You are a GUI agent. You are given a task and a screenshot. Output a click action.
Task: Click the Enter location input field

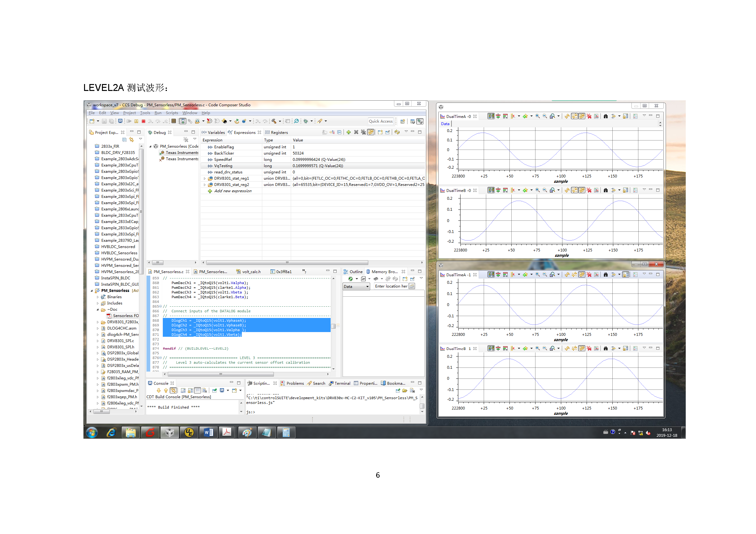click(x=391, y=286)
